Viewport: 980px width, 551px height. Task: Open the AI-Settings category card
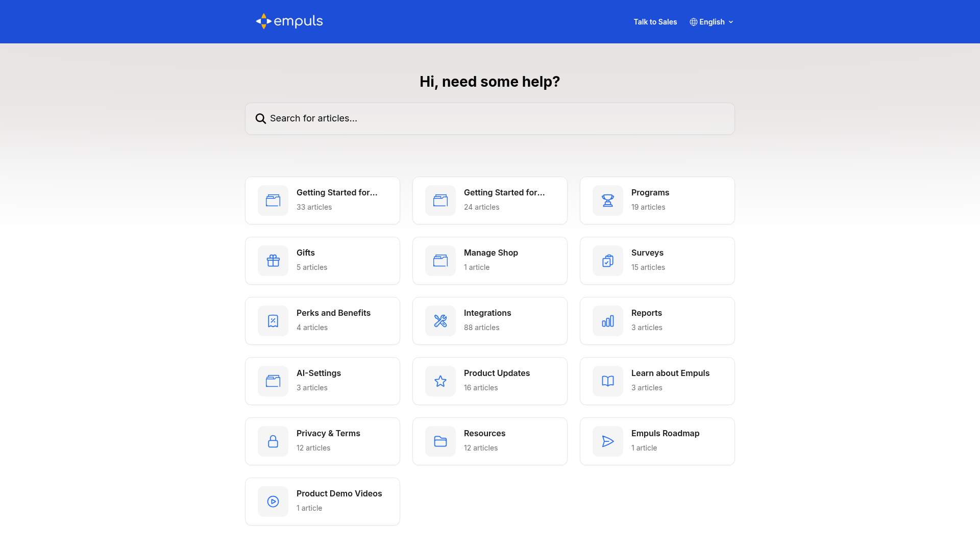click(322, 381)
